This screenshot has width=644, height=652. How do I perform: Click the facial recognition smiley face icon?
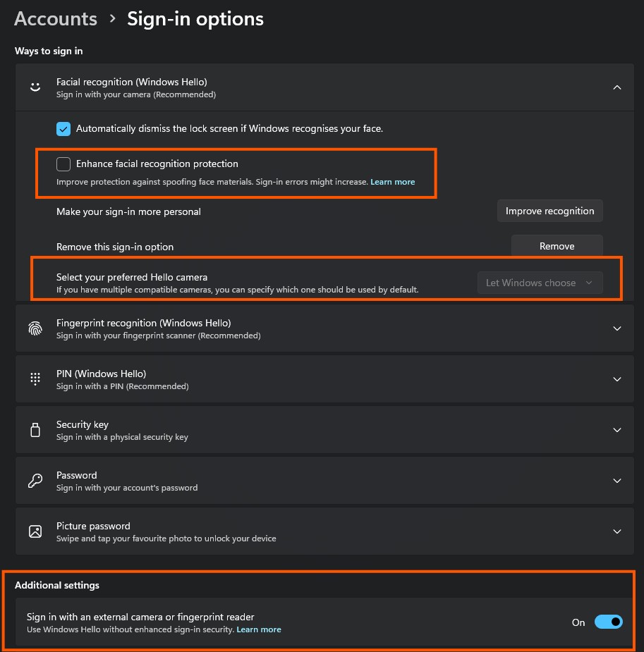pos(35,87)
